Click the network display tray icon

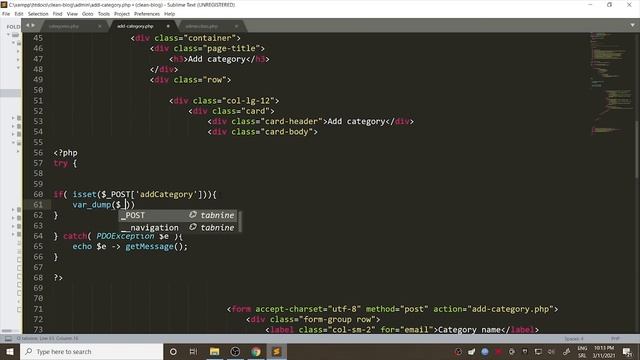538,351
